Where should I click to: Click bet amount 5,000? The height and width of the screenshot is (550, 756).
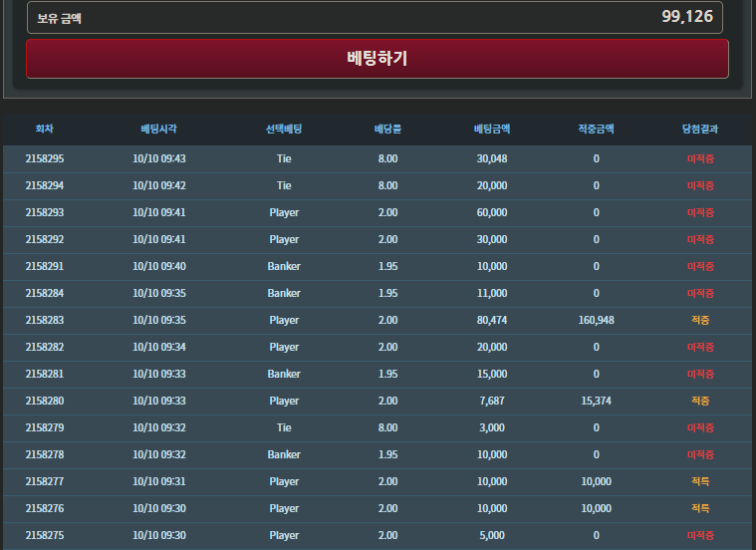point(492,535)
